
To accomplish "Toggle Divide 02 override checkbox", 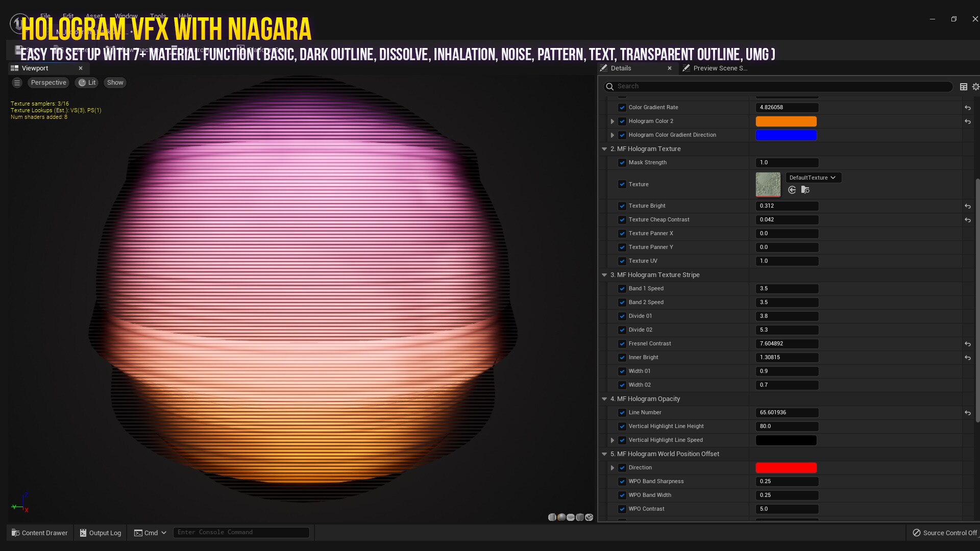I will coord(622,330).
